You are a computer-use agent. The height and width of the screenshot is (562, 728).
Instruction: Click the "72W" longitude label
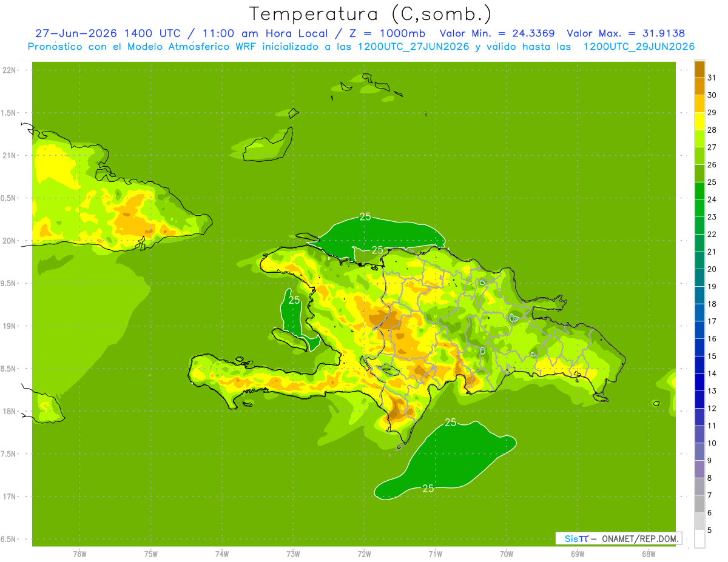point(365,554)
